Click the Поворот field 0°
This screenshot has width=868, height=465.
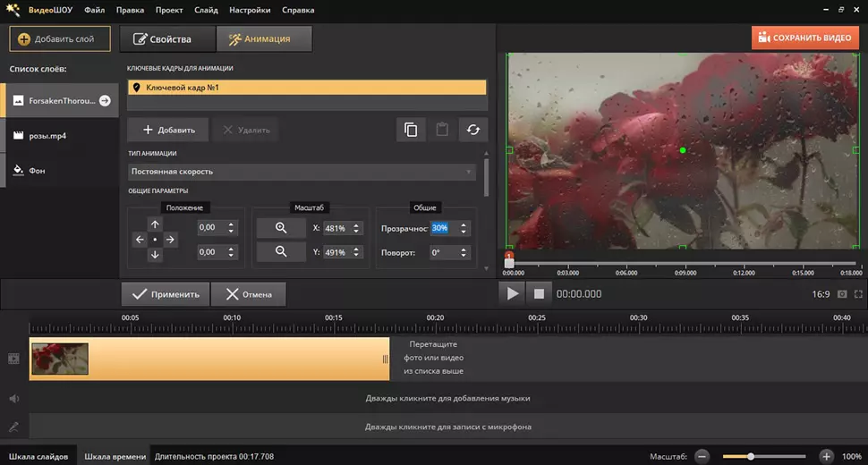(444, 252)
